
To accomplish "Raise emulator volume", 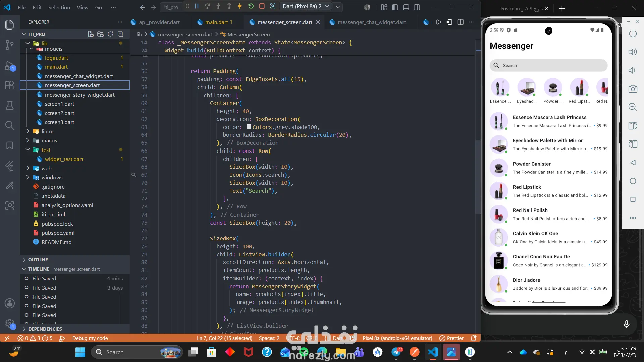I will [633, 52].
